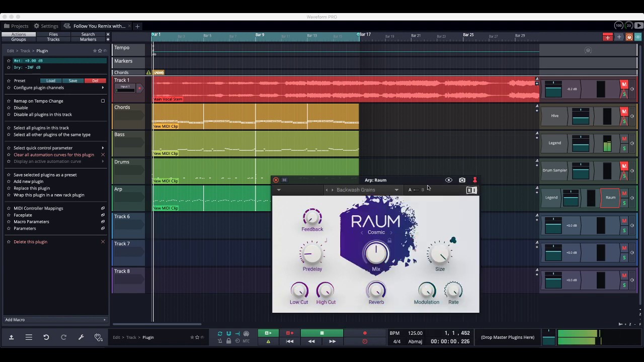Click the Raum Feedback knob

312,217
